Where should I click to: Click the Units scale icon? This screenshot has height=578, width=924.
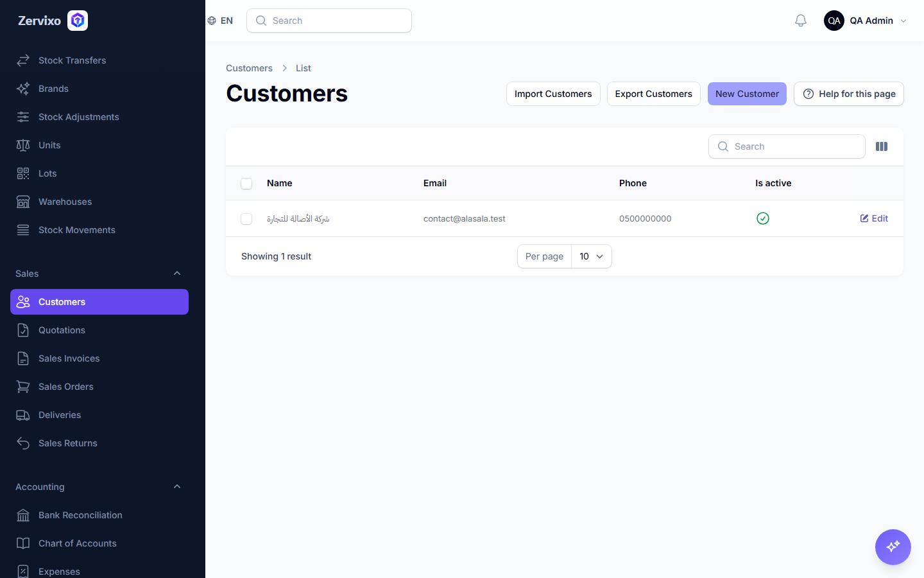(23, 145)
